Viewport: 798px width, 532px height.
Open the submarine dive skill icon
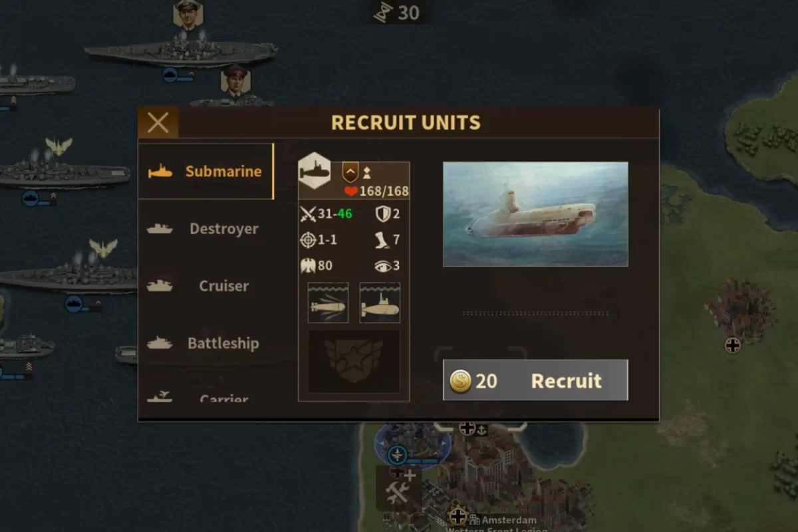point(380,303)
